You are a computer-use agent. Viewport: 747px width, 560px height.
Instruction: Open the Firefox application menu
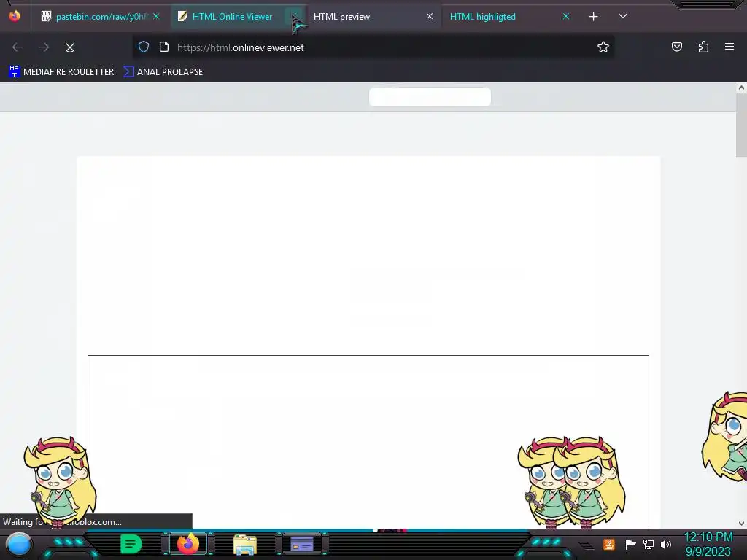(x=729, y=47)
